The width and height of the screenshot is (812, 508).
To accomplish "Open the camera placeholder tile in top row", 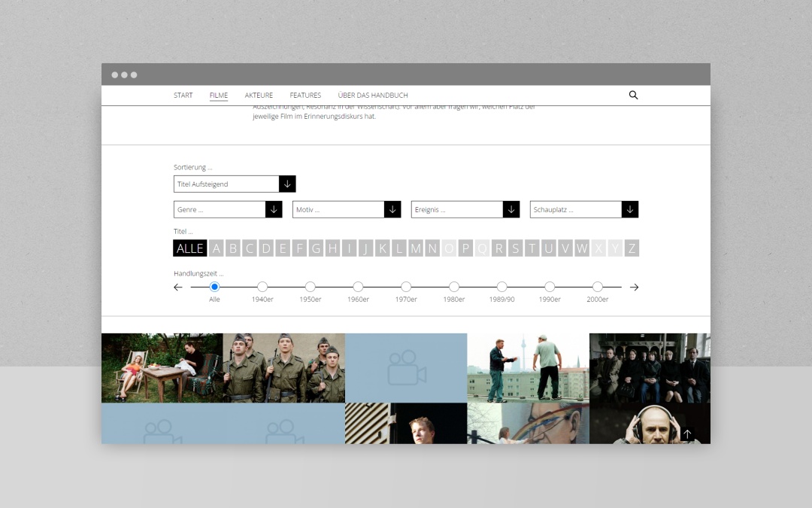I will coord(406,368).
